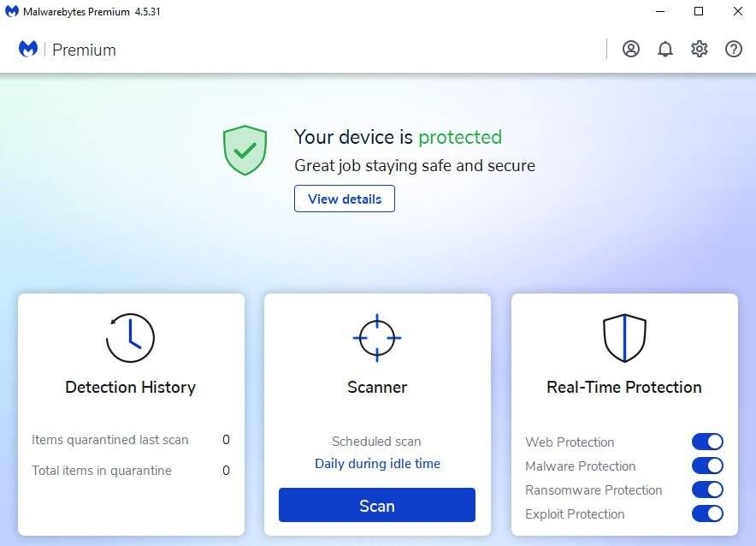
Task: Open the notifications bell
Action: [x=665, y=49]
